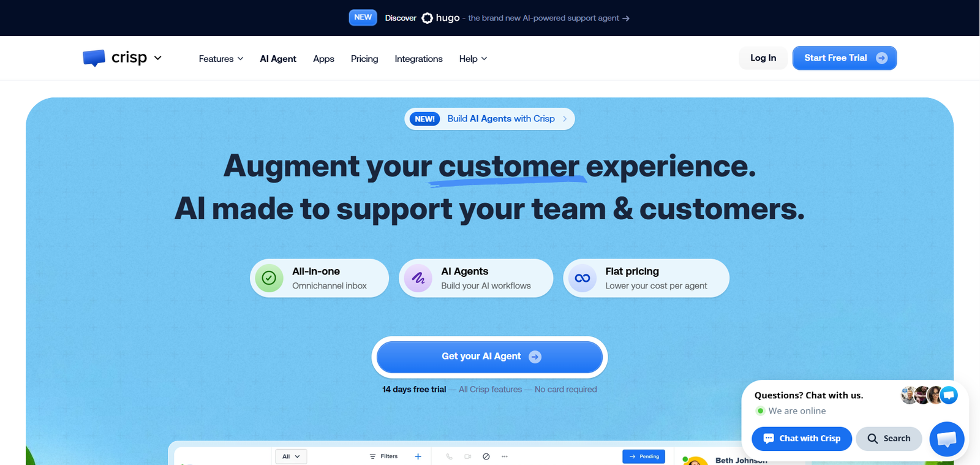The image size is (980, 465).
Task: Click the video camera icon in inbox preview
Action: click(467, 456)
